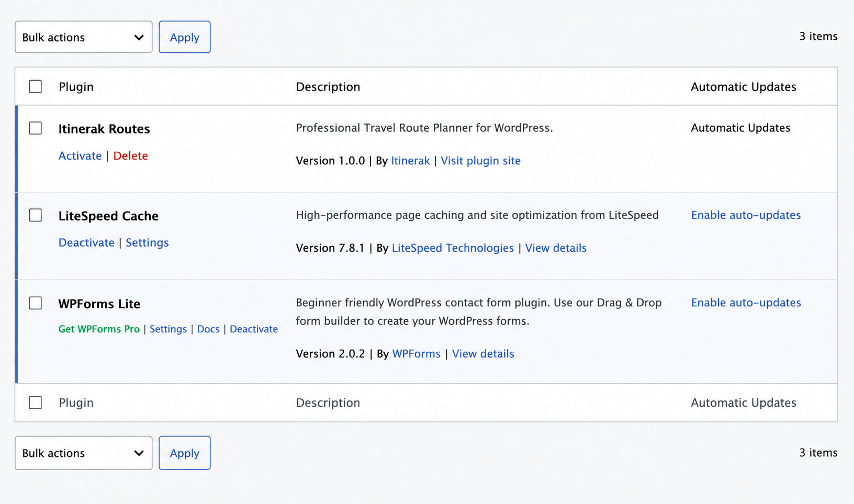Click the bottom Apply button
Image resolution: width=854 pixels, height=504 pixels.
click(x=185, y=453)
